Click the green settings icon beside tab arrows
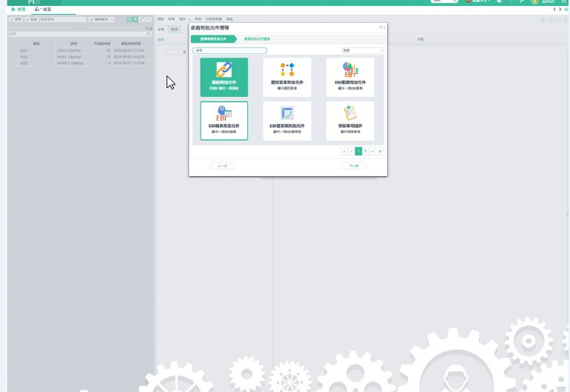The image size is (570, 392). (x=566, y=10)
